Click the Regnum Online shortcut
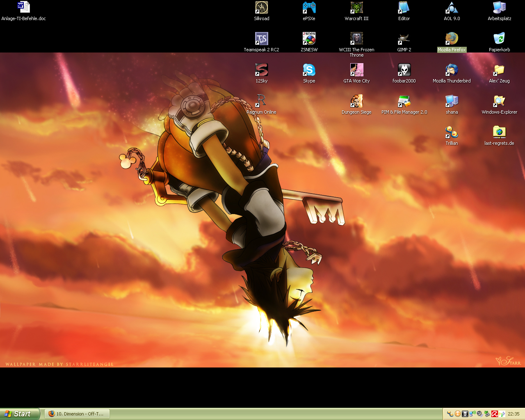This screenshot has height=420, width=525. 261,101
